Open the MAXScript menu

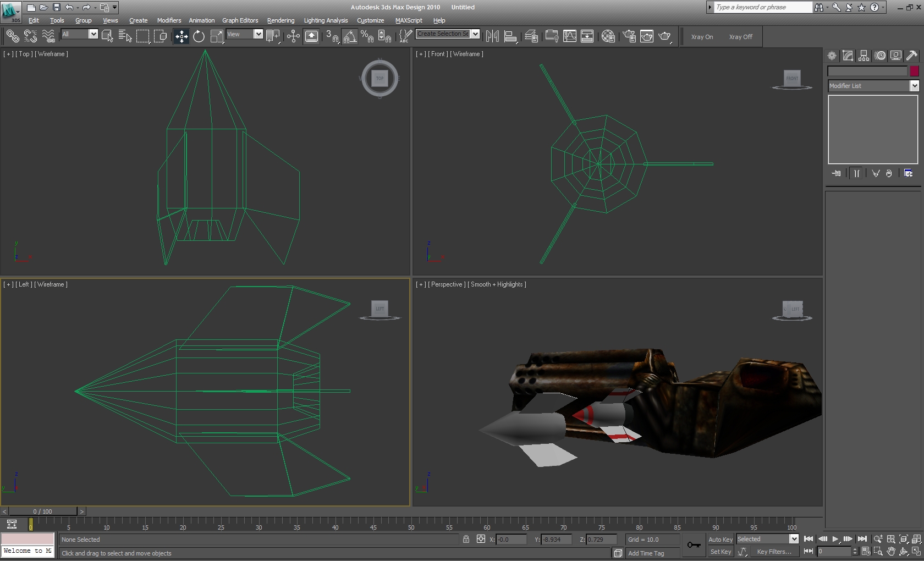pos(408,20)
